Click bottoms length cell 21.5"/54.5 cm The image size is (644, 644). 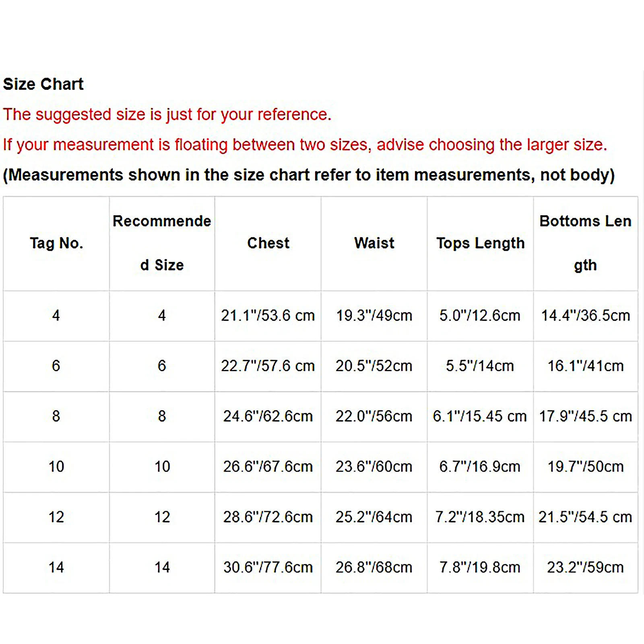585,517
